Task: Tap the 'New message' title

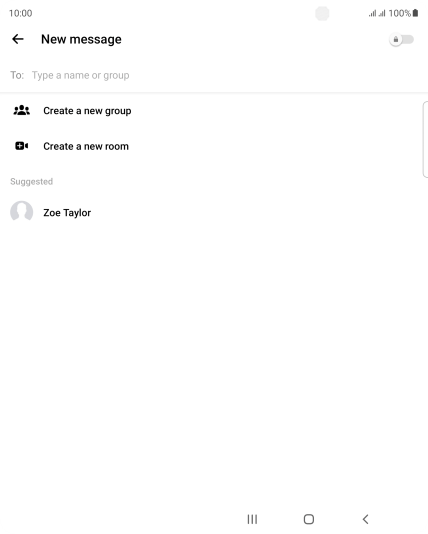Action: click(x=81, y=39)
